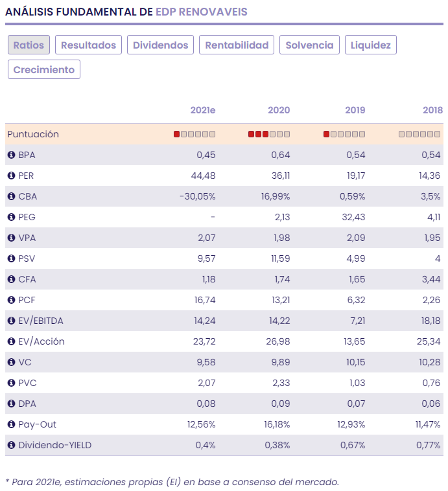
Task: Click the DPA info icon
Action: 11,404
